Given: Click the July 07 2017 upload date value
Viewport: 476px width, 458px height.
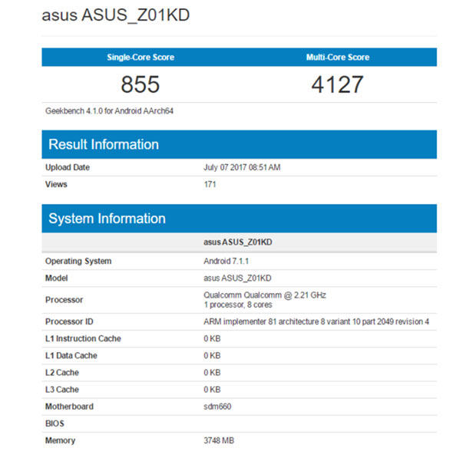Looking at the screenshot, I should click(x=242, y=167).
